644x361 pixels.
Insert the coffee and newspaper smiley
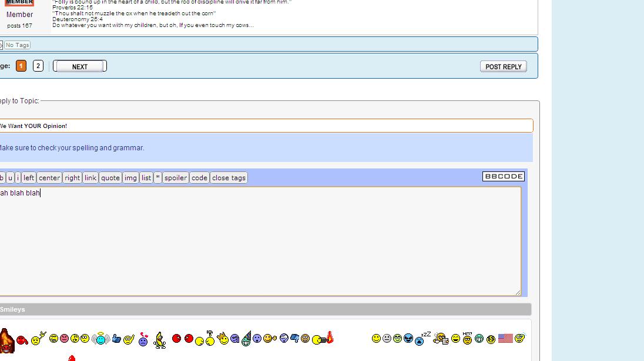(441, 338)
